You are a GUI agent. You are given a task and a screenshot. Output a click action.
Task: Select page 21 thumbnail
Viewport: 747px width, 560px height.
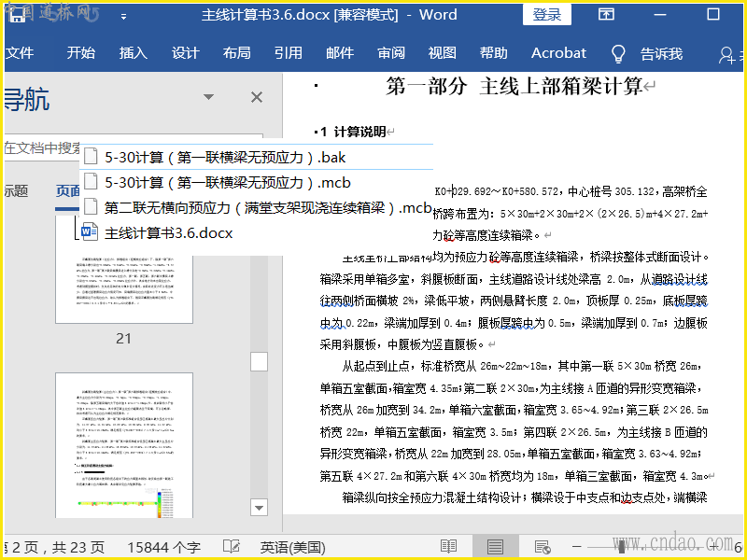123,280
